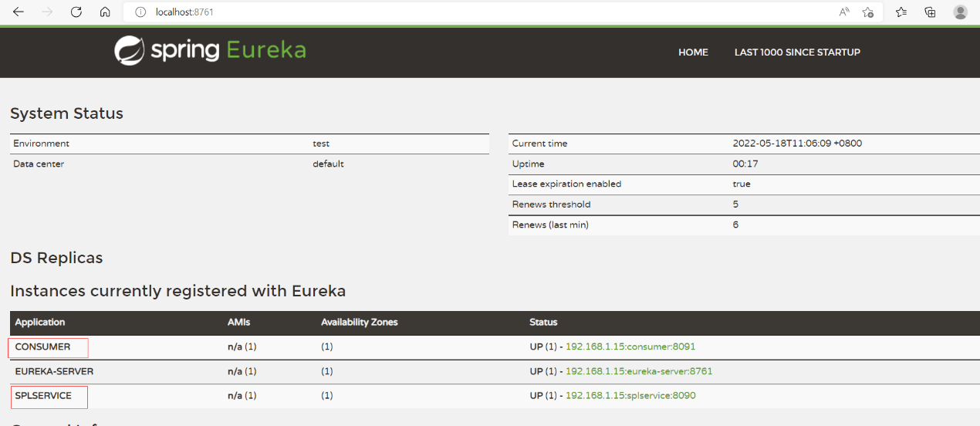Select the current time value 2022-05-18T11:06:09 +0800

tap(797, 144)
